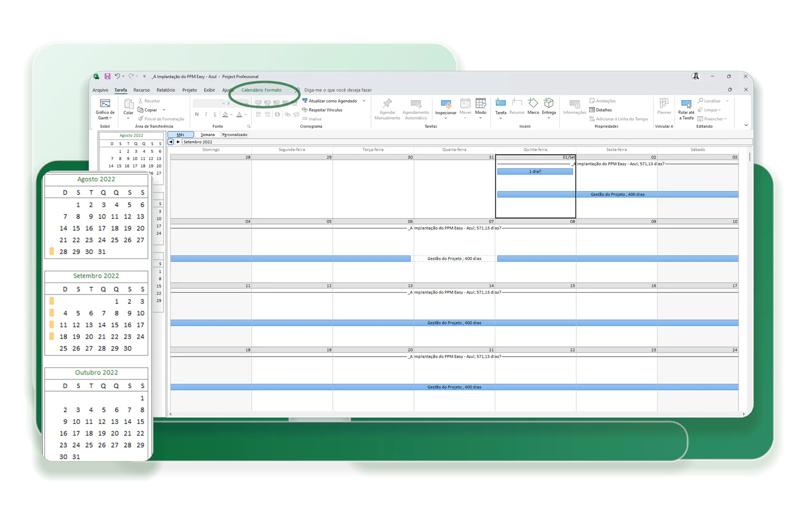Open the Colar dropdown arrow
The height and width of the screenshot is (508, 812).
[x=128, y=118]
